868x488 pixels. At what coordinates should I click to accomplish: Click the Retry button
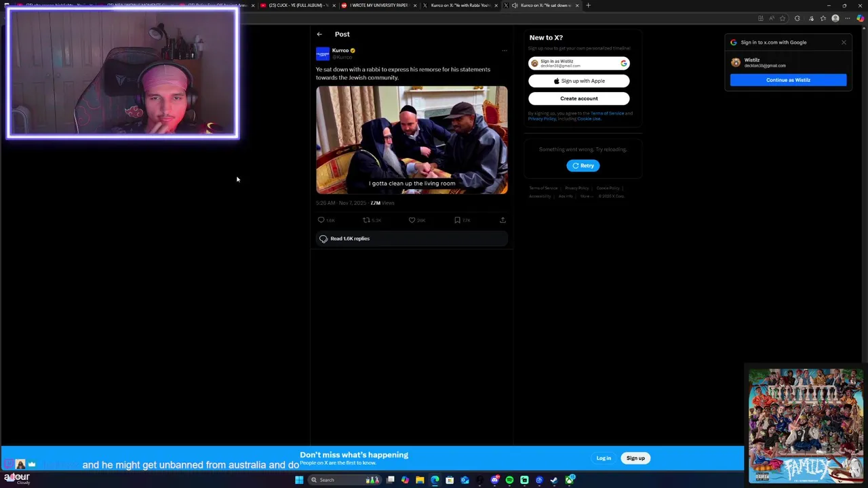[583, 165]
